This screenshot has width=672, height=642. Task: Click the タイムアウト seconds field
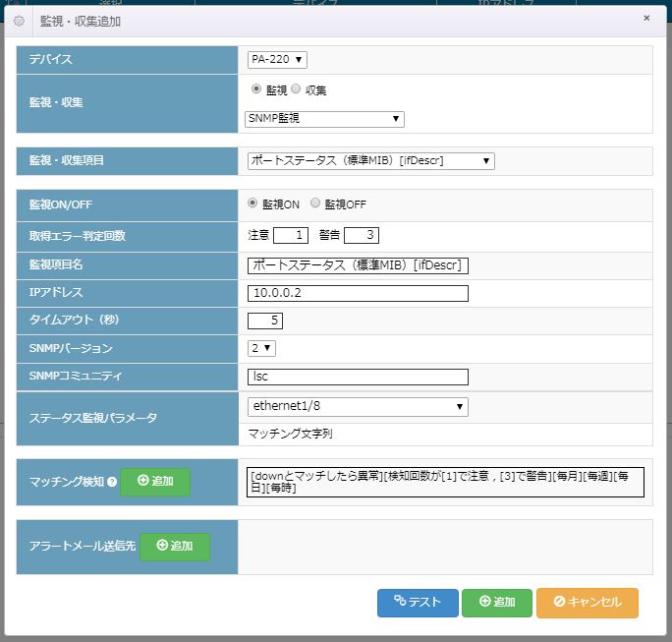[x=265, y=321]
